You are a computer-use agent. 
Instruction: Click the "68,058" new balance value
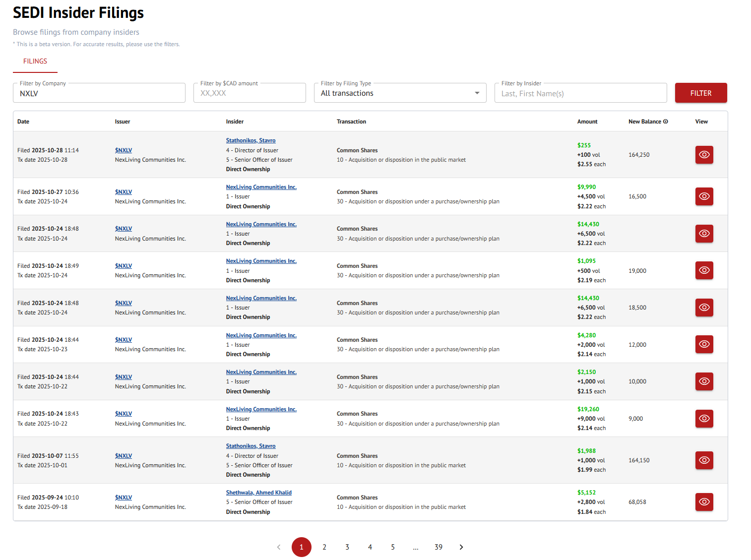tap(637, 502)
